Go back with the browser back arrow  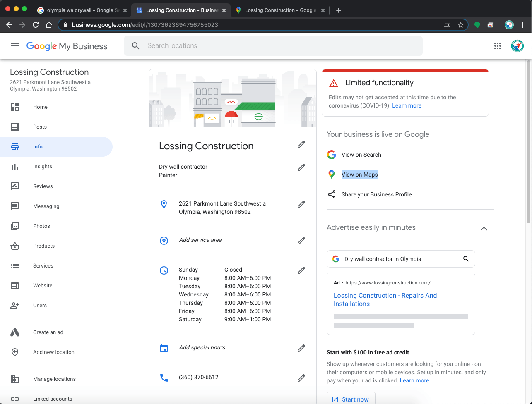pyautogui.click(x=9, y=25)
